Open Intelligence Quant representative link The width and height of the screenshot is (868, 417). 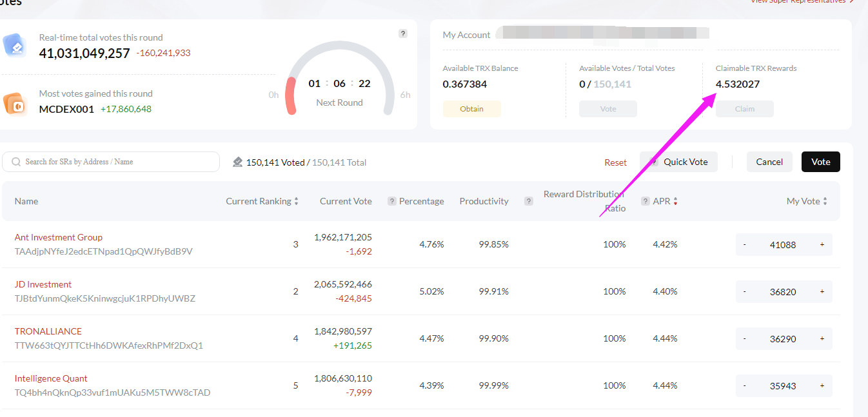pos(51,378)
